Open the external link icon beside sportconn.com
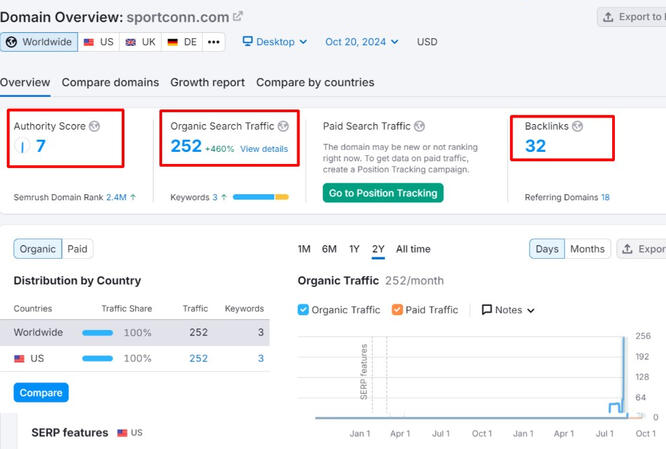Viewport: 666px width, 449px height. 237,17
